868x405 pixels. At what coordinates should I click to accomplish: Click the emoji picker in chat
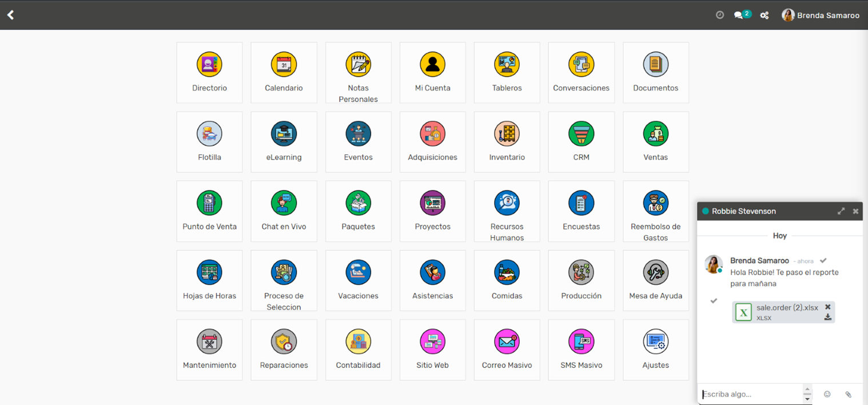point(827,394)
